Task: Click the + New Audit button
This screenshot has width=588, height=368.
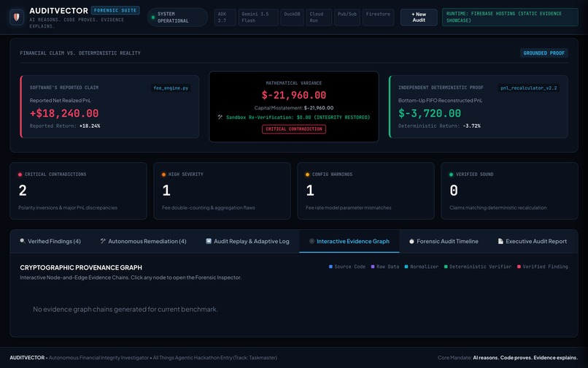Action: (x=419, y=18)
